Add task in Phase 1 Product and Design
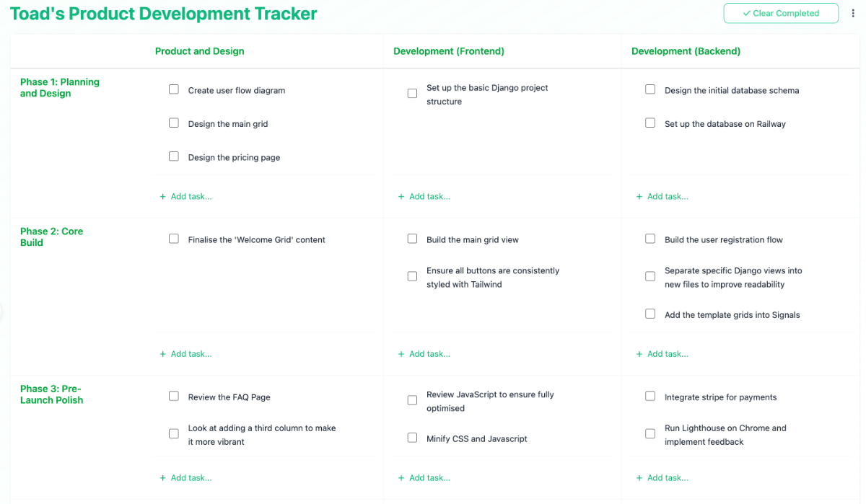The height and width of the screenshot is (504, 866). (x=186, y=196)
